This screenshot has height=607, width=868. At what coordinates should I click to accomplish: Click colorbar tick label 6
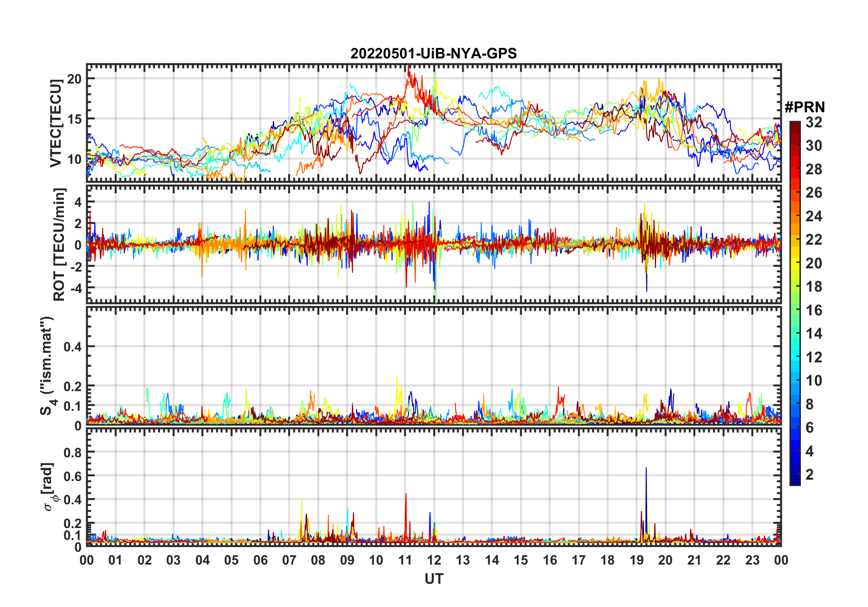point(810,428)
